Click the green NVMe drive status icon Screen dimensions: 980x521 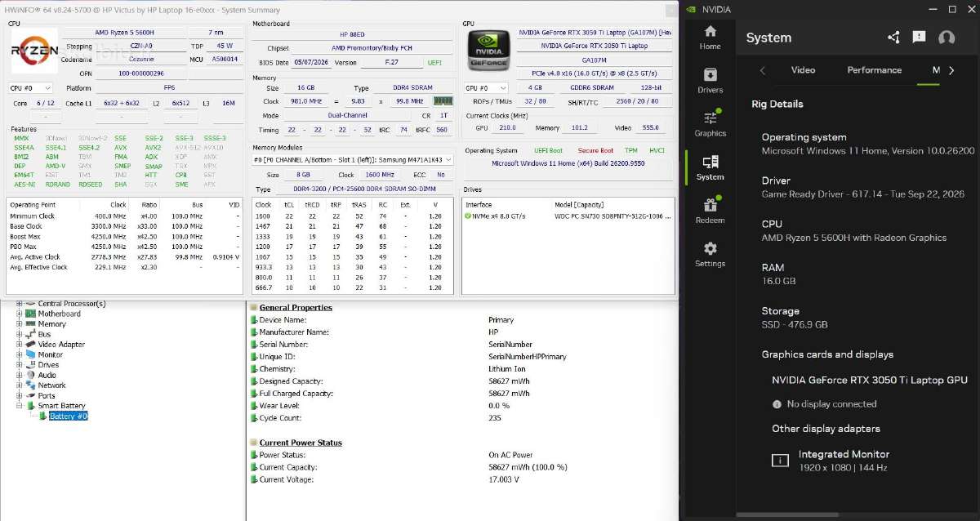(x=468, y=216)
